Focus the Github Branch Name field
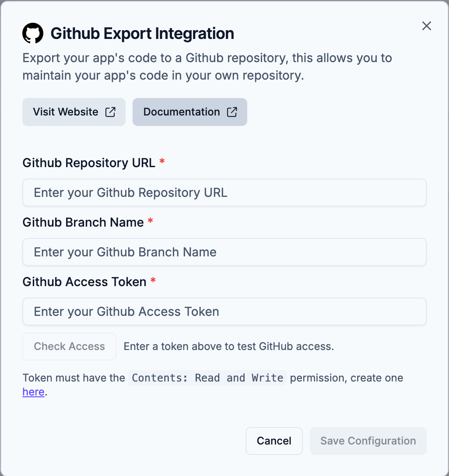This screenshot has width=449, height=476. [x=224, y=252]
